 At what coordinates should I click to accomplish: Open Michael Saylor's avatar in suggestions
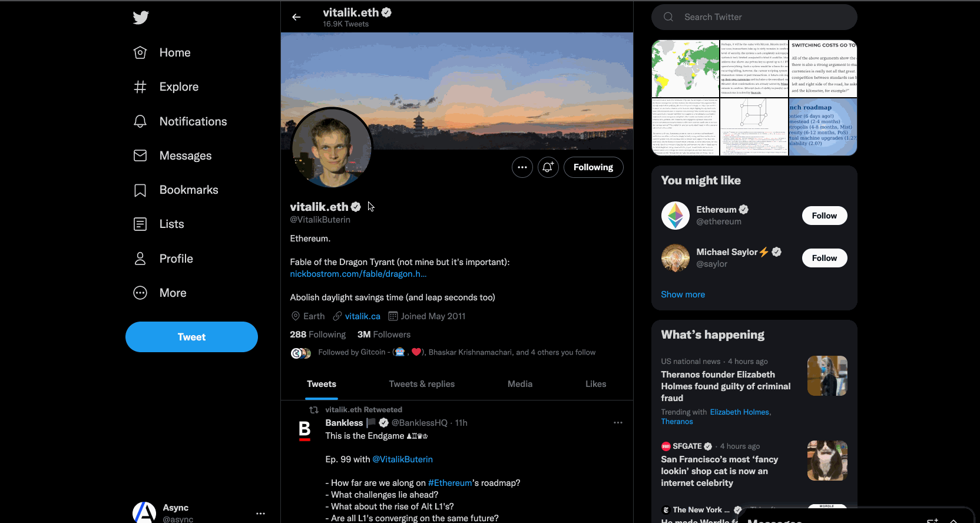[676, 258]
